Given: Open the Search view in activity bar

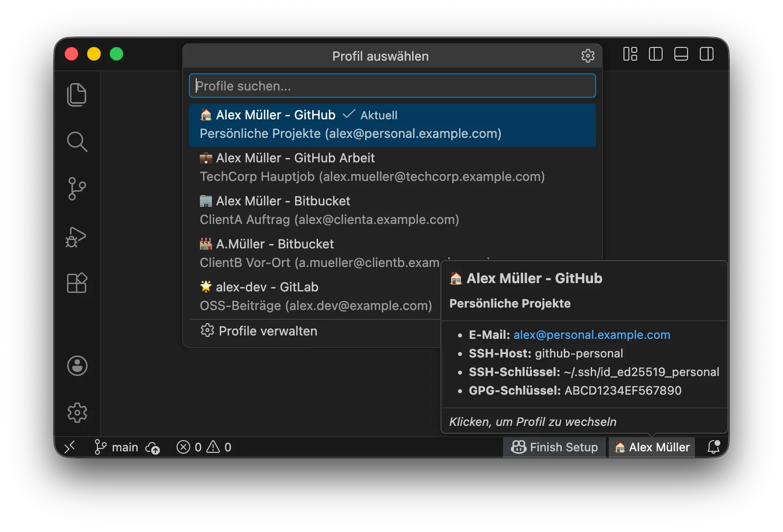Looking at the screenshot, I should point(77,142).
